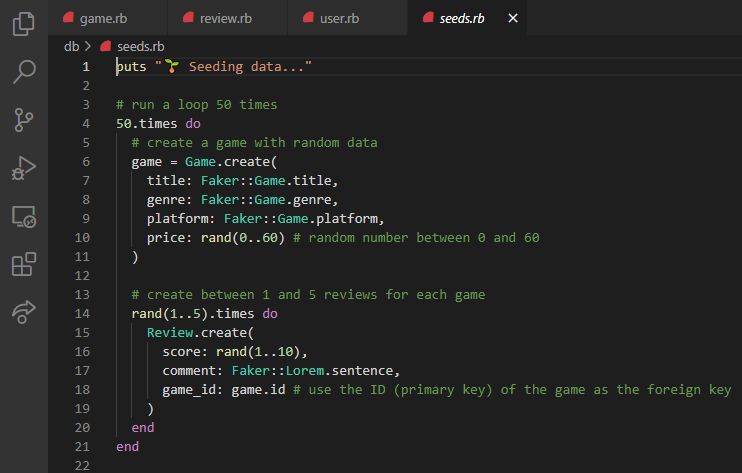Click line number 14 in gutter
The image size is (742, 473).
pos(82,314)
